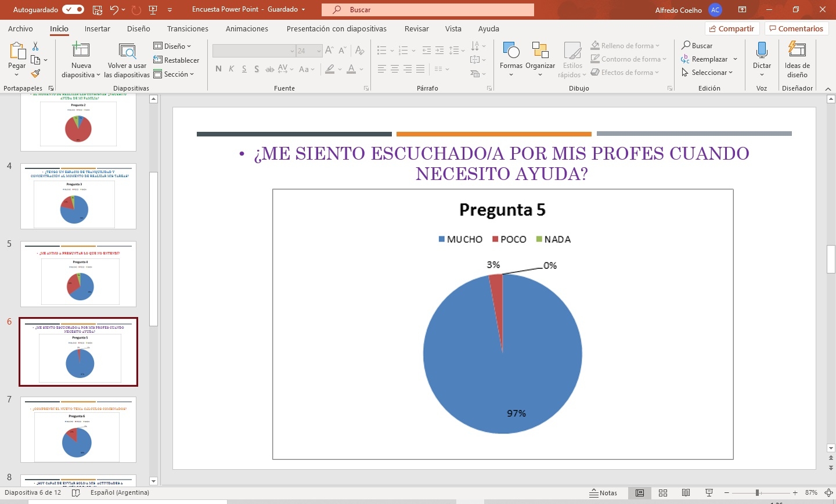Click the numbered list icon
Screen dimensions: 836x504
tap(403, 51)
